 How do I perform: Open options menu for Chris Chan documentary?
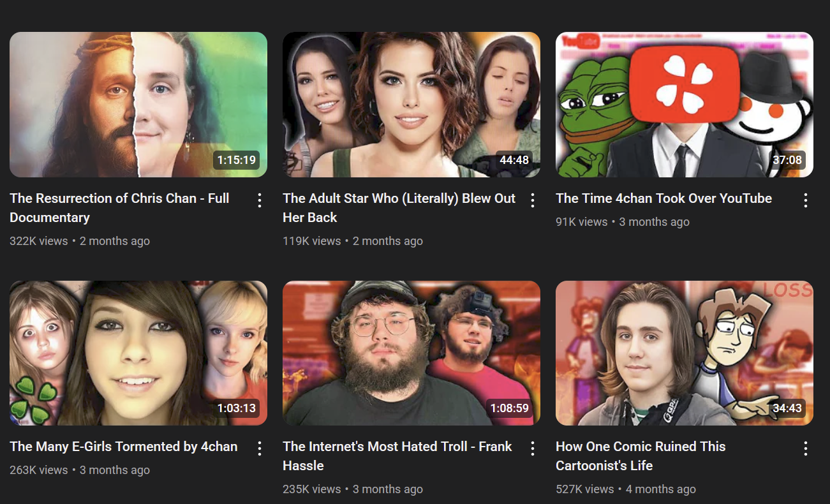pyautogui.click(x=260, y=200)
